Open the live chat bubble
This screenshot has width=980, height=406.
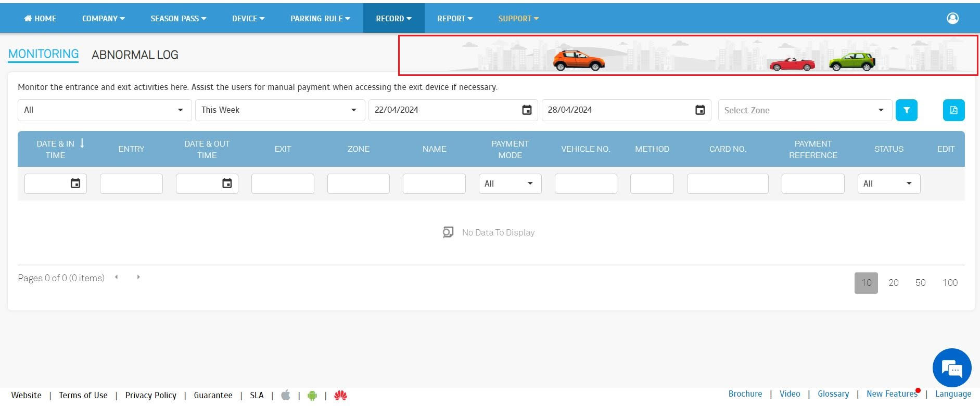[x=952, y=368]
